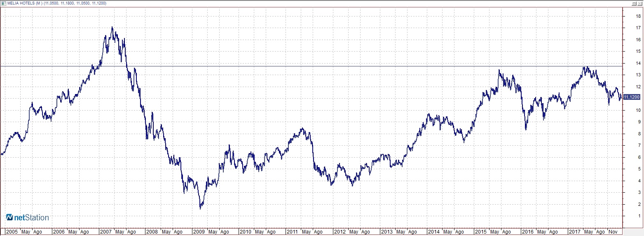644x236 pixels.
Task: Click the 2 value on price axis
Action: click(x=639, y=204)
